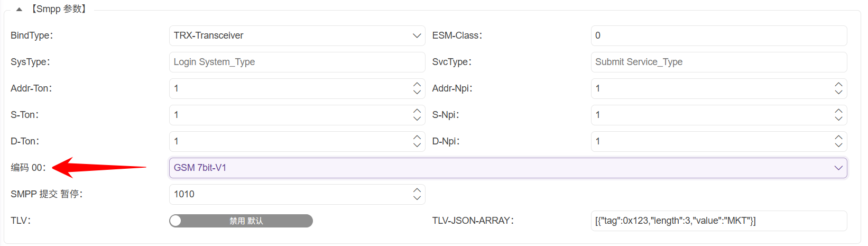Click the increment arrow on Addr-Ton
The width and height of the screenshot is (868, 246).
tap(417, 85)
